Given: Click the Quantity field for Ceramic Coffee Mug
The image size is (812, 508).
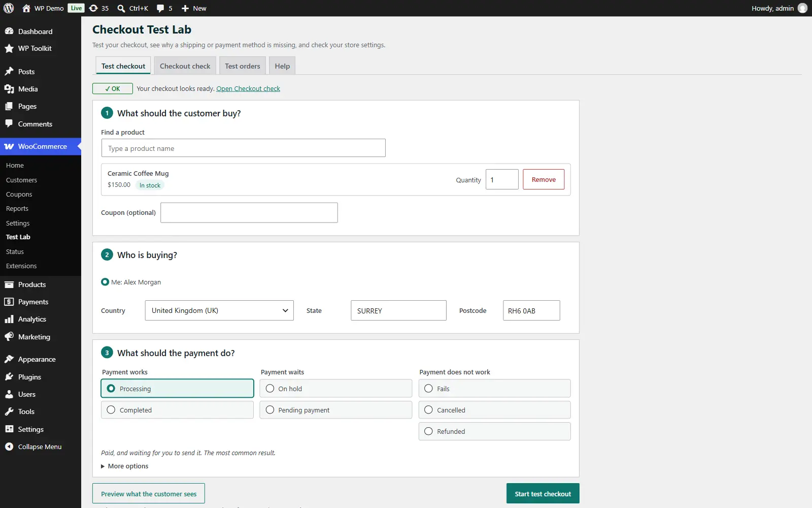Looking at the screenshot, I should coord(502,179).
